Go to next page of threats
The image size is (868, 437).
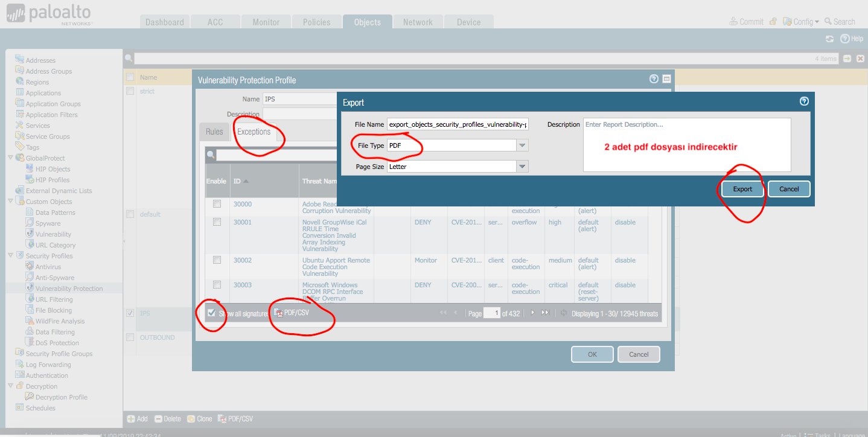(x=532, y=313)
